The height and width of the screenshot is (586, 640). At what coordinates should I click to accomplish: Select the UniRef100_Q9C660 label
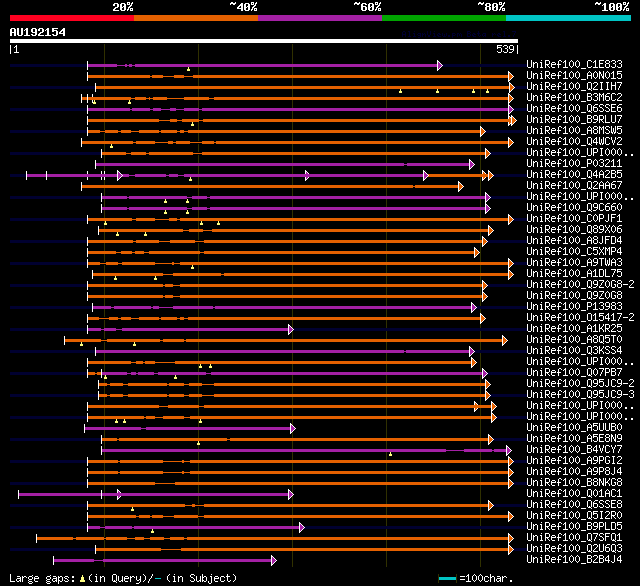point(574,207)
